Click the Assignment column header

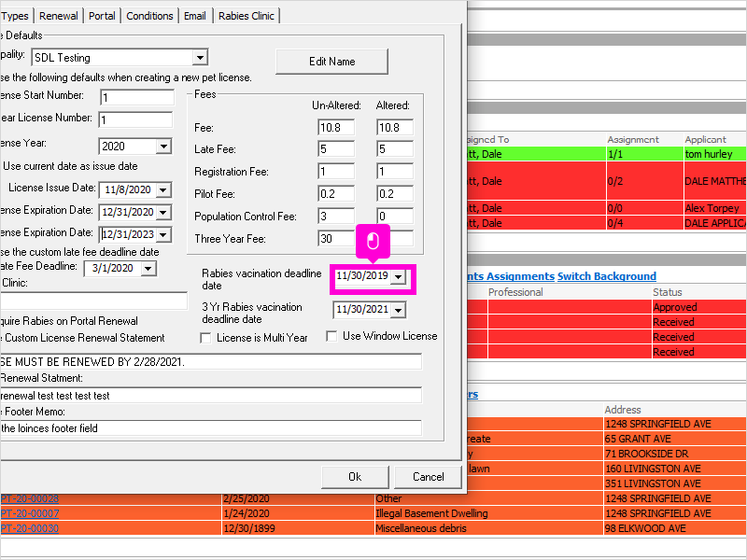(x=644, y=139)
